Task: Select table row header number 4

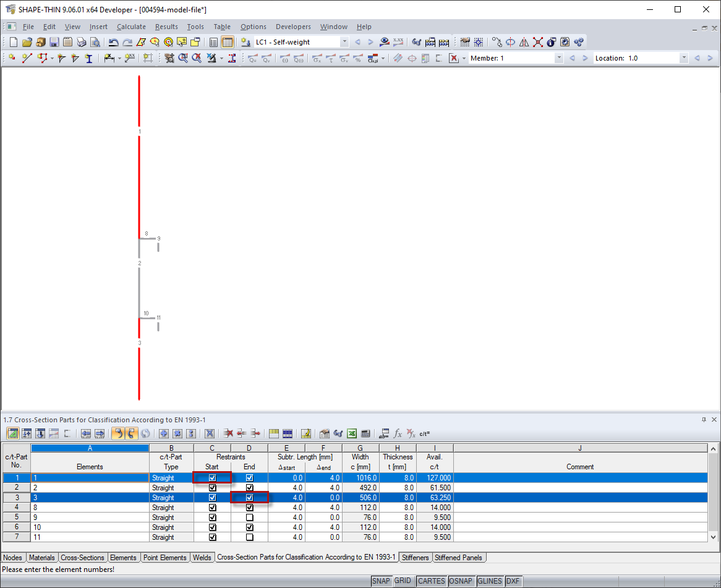Action: [x=17, y=508]
